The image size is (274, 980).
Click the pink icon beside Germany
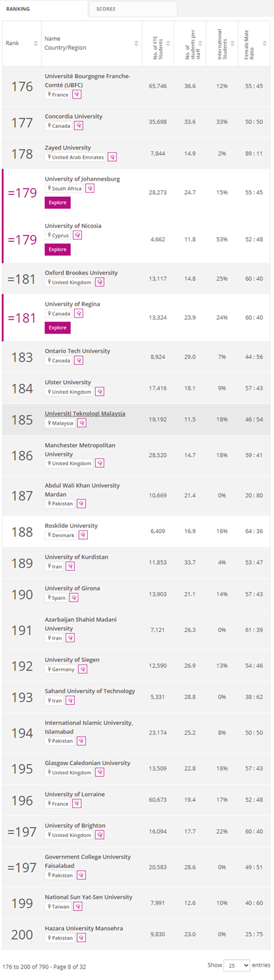82,669
